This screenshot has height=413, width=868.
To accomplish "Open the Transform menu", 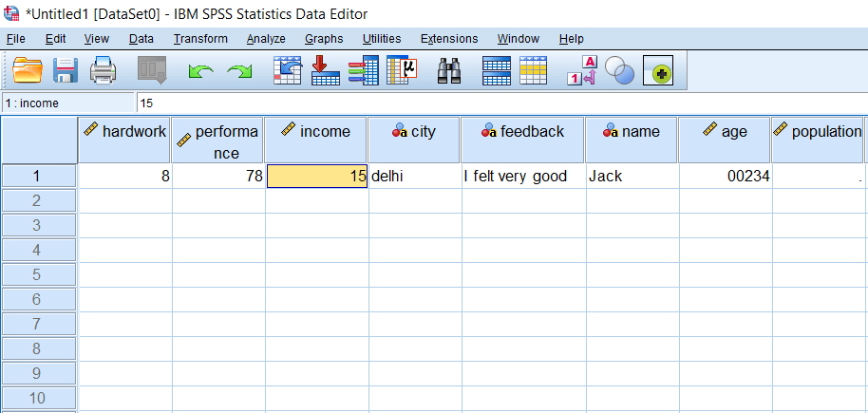I will [200, 39].
